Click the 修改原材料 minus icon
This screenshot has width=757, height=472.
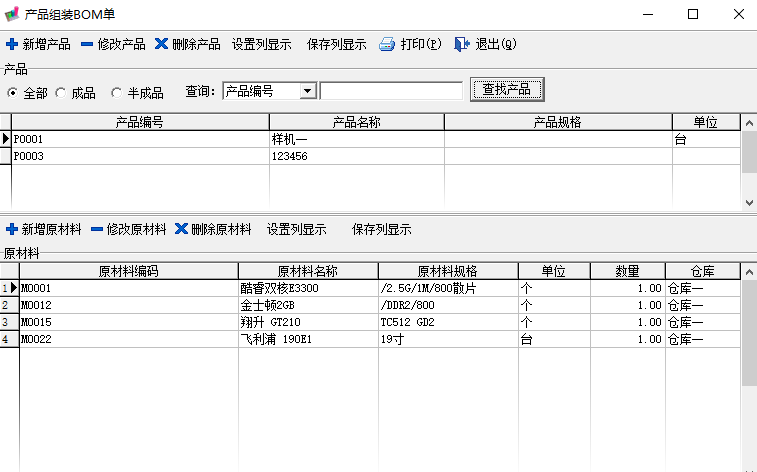coord(97,229)
